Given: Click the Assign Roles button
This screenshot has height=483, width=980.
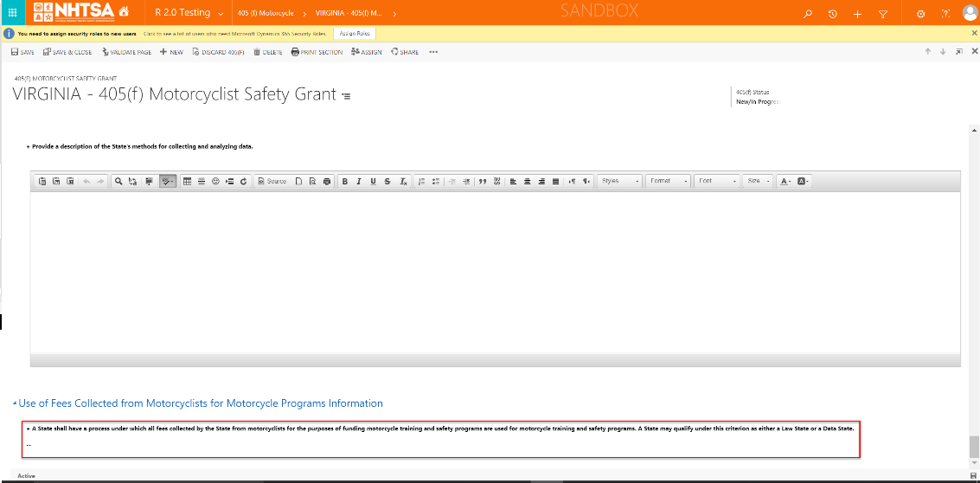Looking at the screenshot, I should (x=355, y=34).
